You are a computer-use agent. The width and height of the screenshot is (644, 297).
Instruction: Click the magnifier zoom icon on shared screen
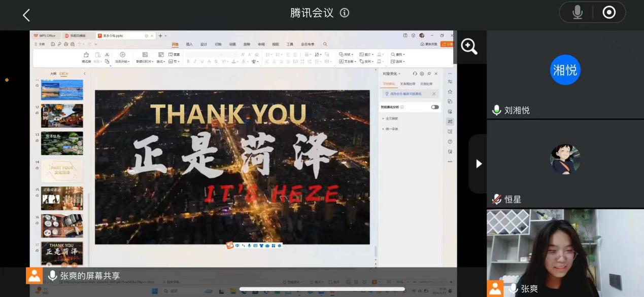click(469, 47)
